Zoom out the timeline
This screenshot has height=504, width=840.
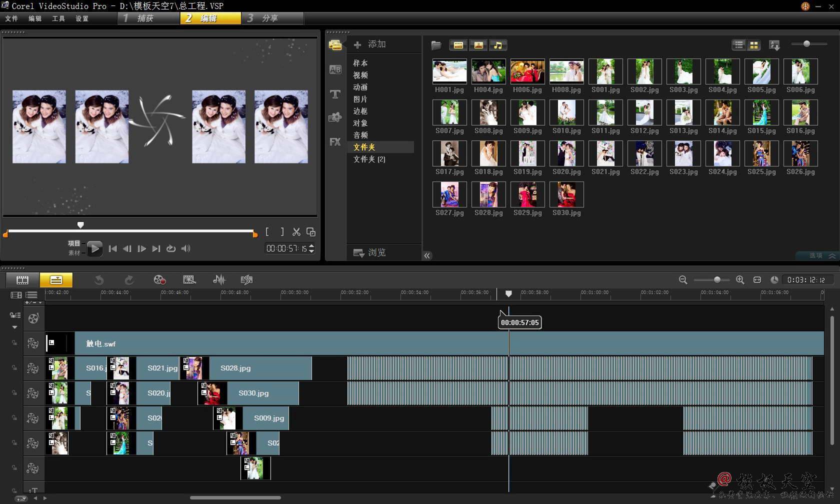pyautogui.click(x=683, y=280)
